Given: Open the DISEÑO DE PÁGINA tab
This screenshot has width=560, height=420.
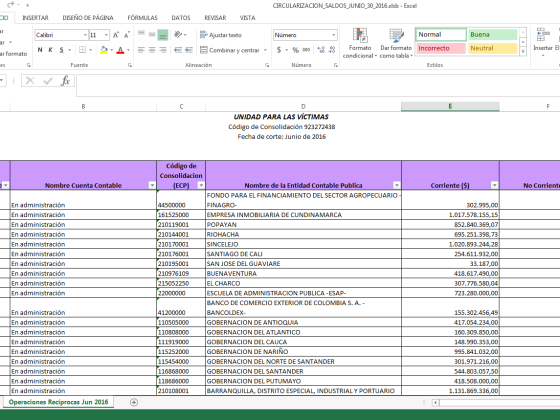Looking at the screenshot, I should click(88, 18).
